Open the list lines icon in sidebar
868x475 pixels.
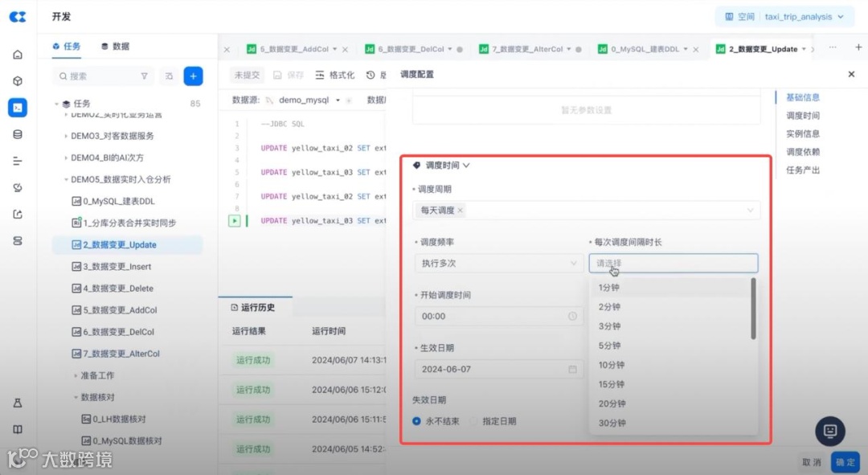18,161
